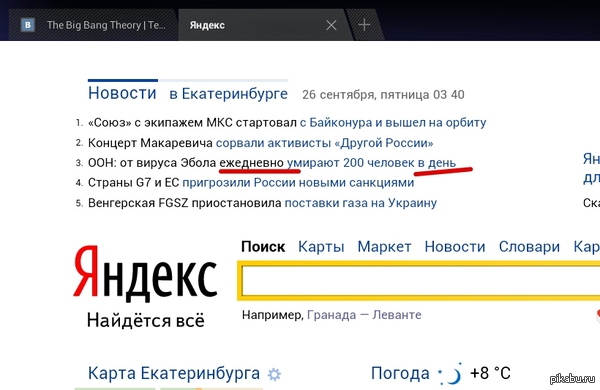Open the Венгерская FGSZ gas supplies headline
The image size is (600, 390).
(262, 202)
